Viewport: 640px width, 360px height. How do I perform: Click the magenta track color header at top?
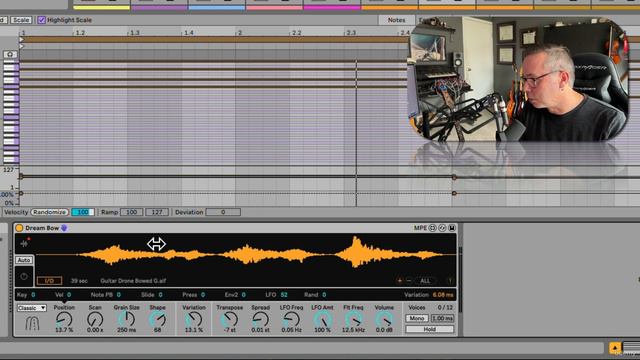tap(332, 7)
